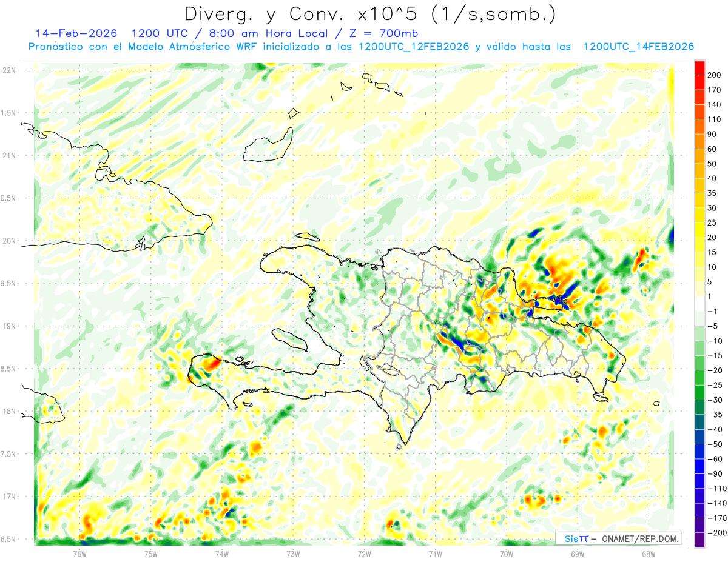Click the '200' value on the color scale
728x562 pixels.
click(x=715, y=75)
